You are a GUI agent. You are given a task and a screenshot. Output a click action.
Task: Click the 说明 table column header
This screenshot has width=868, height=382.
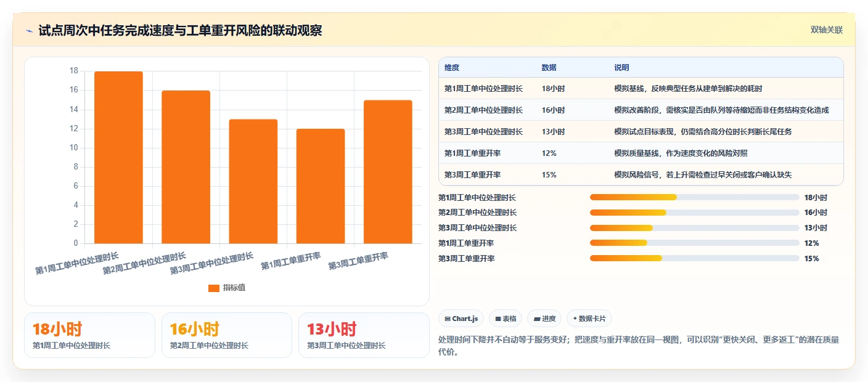pos(621,67)
